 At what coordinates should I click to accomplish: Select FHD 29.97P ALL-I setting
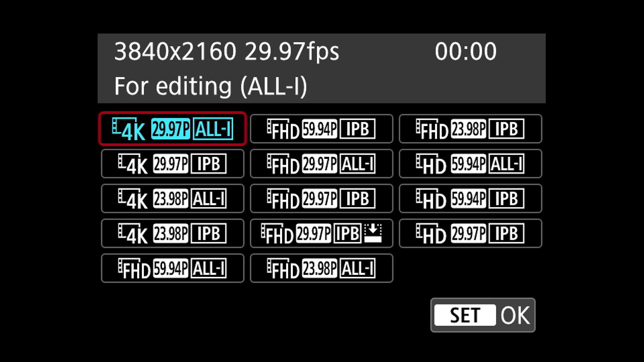click(x=321, y=163)
